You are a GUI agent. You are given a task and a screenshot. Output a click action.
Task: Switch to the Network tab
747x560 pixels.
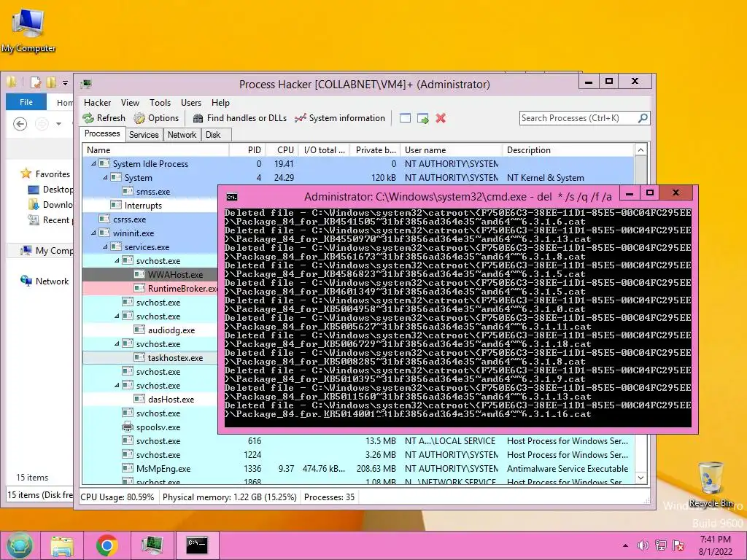pos(182,135)
